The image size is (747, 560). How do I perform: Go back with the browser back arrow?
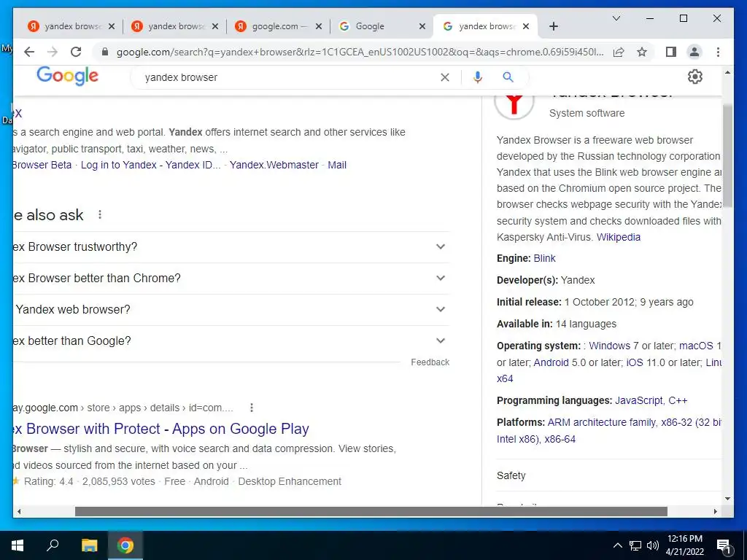29,52
